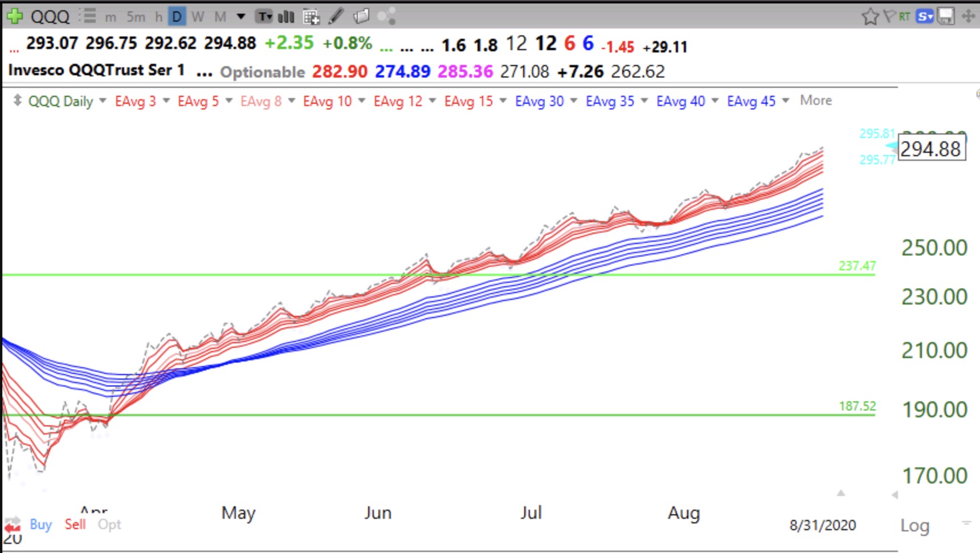Expand the EAvg 5 dropdown arrow
The height and width of the screenshot is (553, 980).
tap(228, 101)
